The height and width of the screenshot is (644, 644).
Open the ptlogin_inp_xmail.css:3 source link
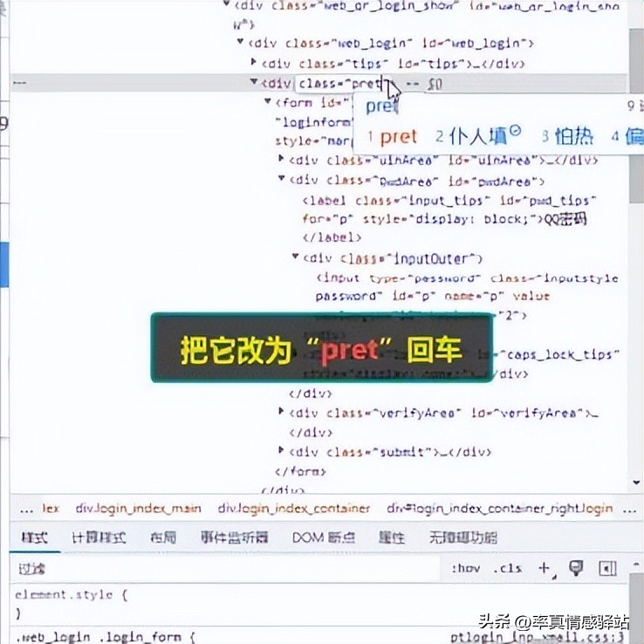click(x=538, y=637)
